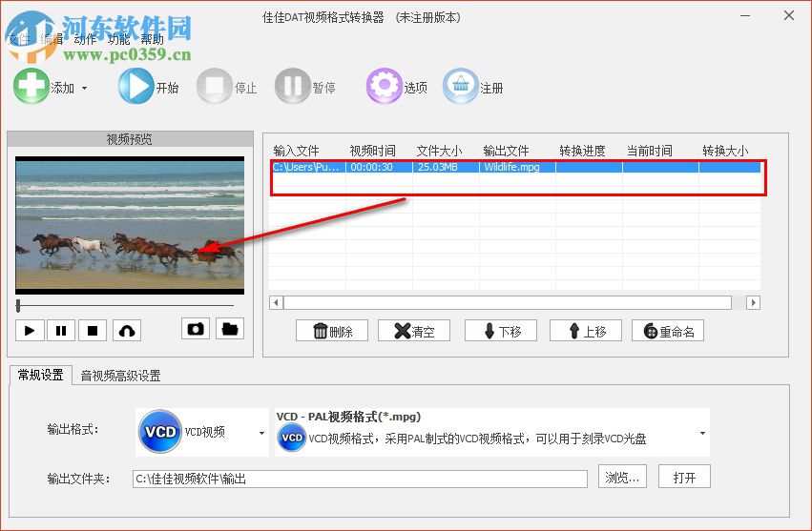Pause the preview video

(x=61, y=330)
